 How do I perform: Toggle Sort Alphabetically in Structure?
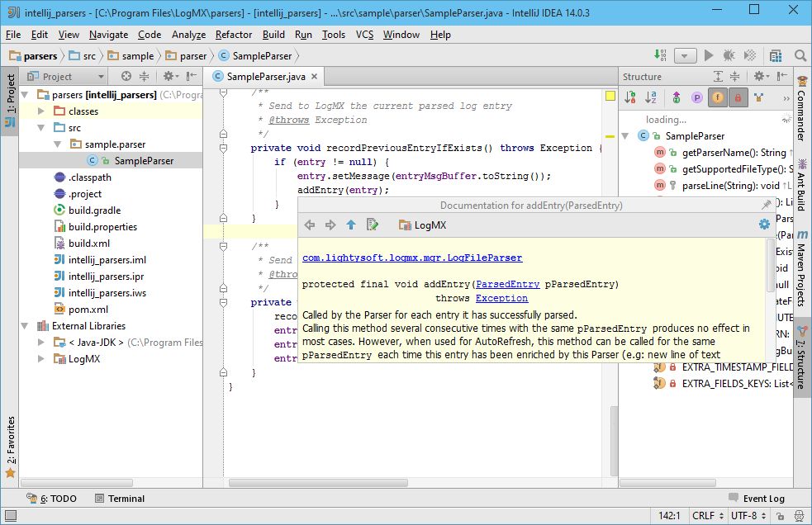coord(651,97)
